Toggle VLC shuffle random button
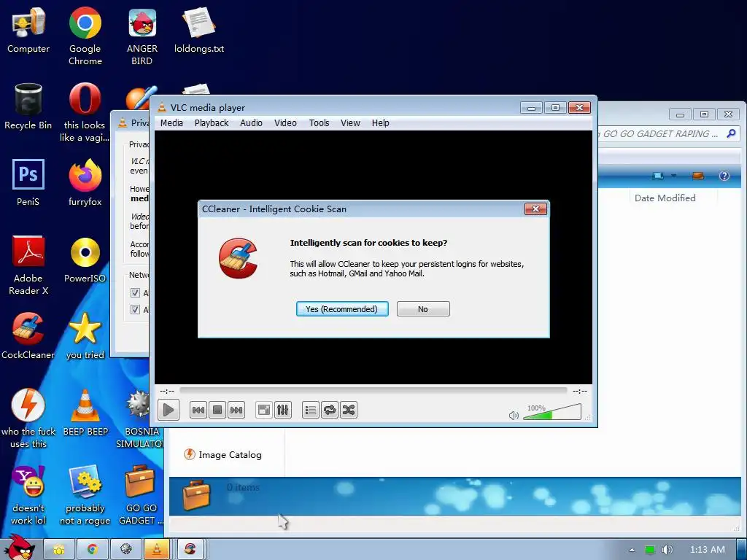The height and width of the screenshot is (560, 747). (x=349, y=410)
